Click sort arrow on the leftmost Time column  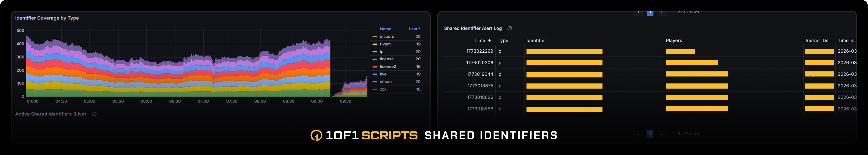489,40
